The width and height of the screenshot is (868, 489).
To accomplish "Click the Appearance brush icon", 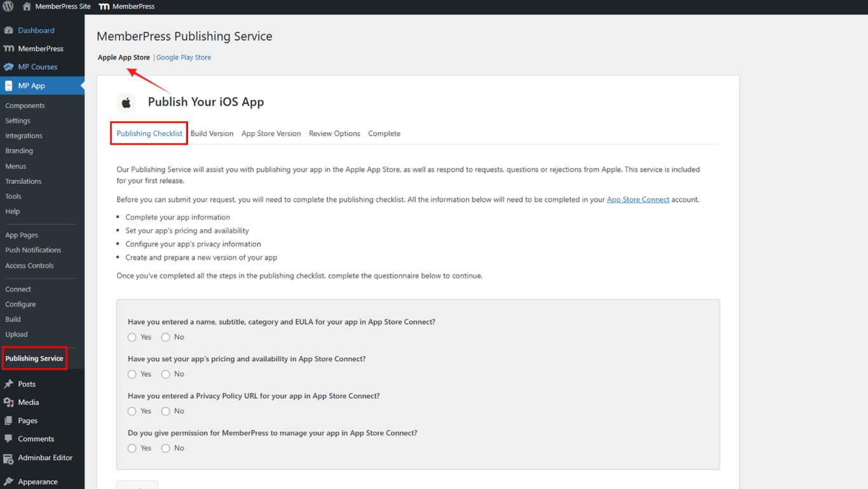I will coord(8,481).
